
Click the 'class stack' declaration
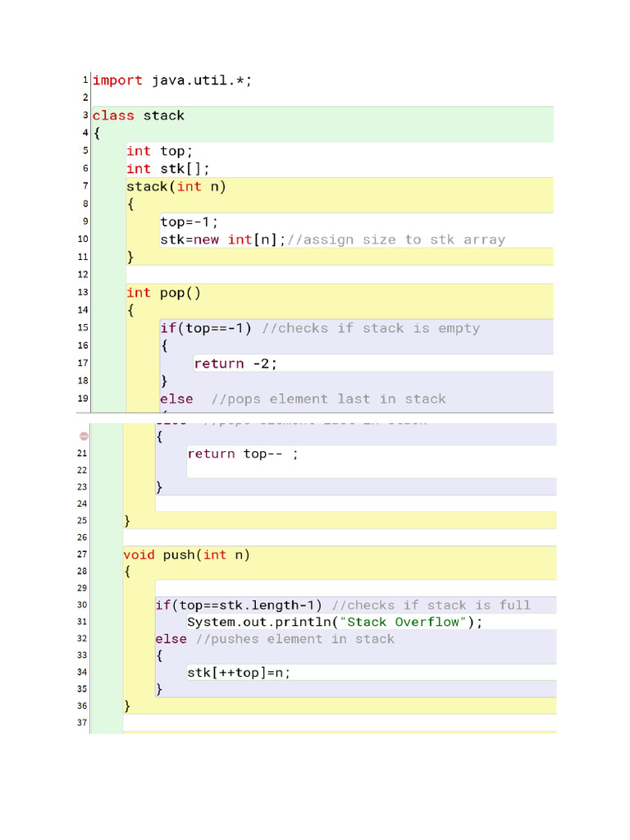tap(138, 116)
